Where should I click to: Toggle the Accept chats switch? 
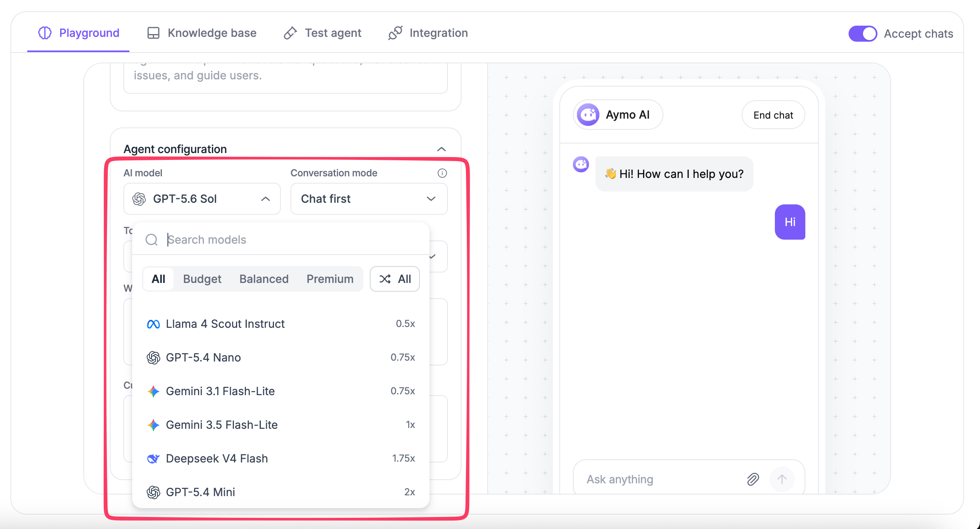coord(863,34)
